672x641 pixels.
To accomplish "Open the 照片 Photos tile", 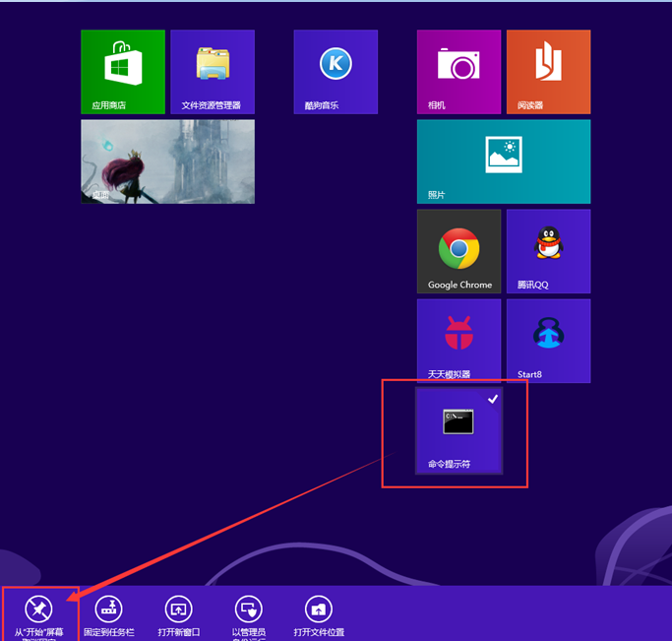I will (x=504, y=161).
